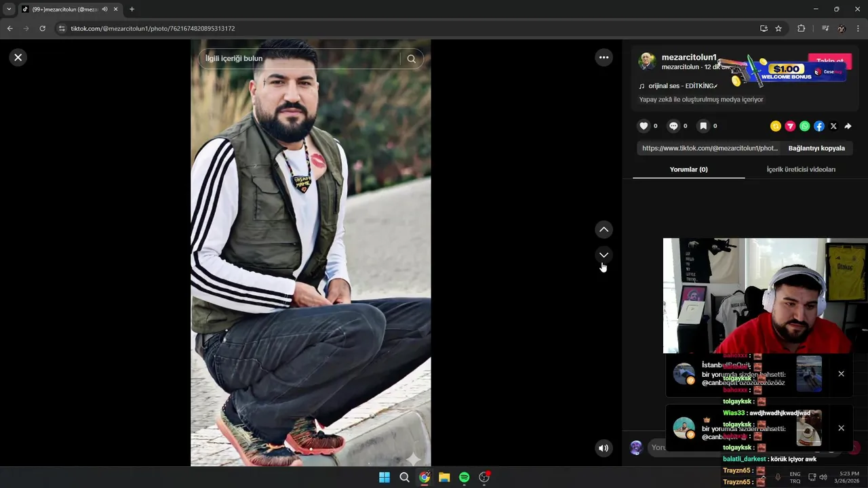Repost using the yellow repost icon
This screenshot has width=868, height=488.
coord(776,126)
